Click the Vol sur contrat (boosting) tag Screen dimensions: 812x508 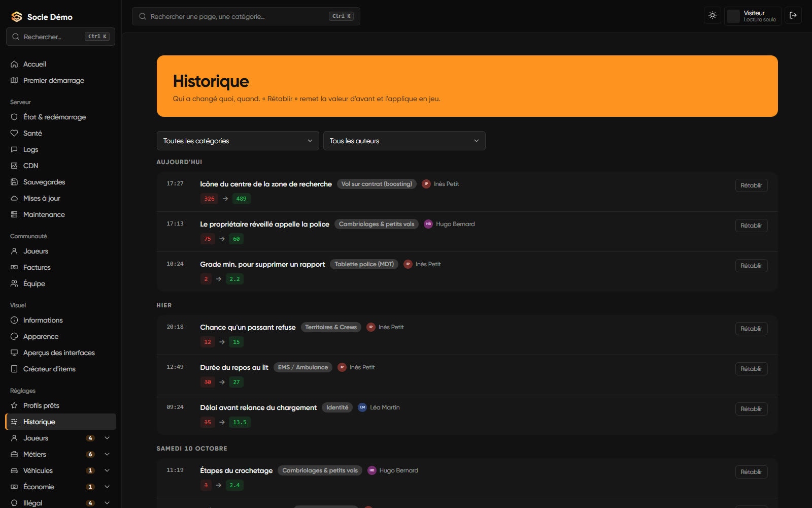(x=377, y=184)
